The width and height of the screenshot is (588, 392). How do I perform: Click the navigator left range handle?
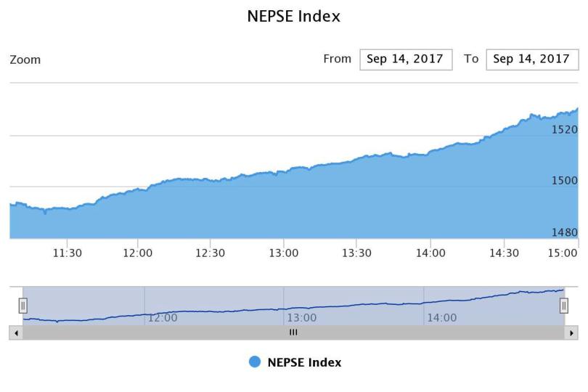[23, 306]
